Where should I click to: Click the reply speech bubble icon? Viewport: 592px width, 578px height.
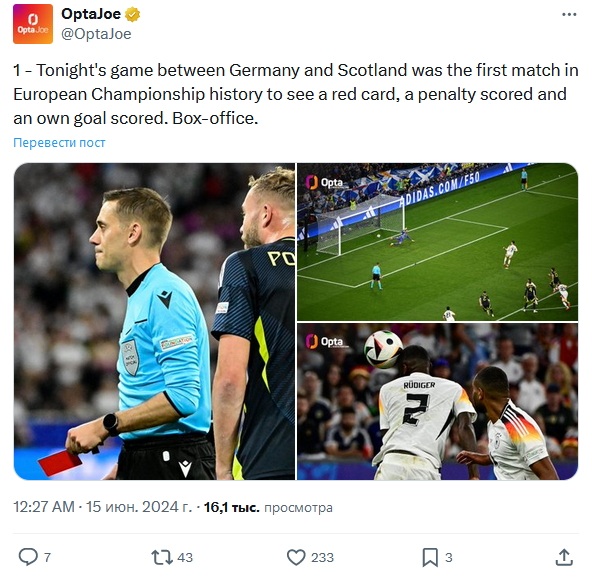point(28,557)
